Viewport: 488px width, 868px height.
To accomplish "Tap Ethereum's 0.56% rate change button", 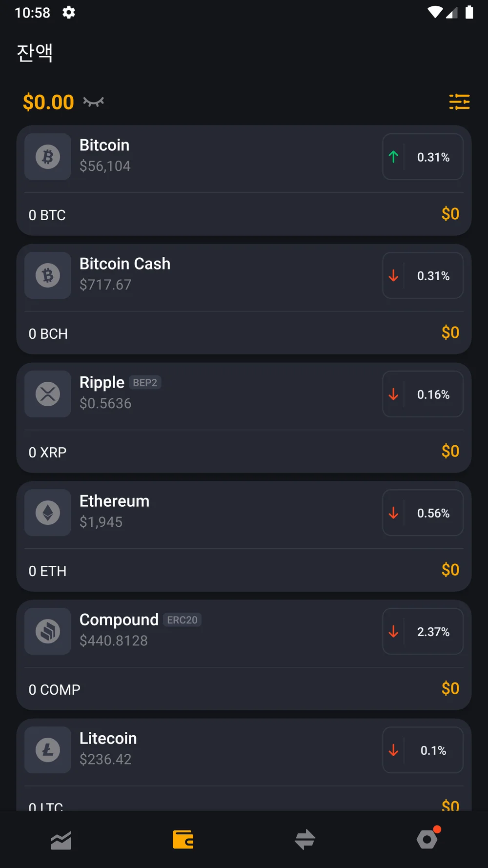I will click(x=423, y=513).
